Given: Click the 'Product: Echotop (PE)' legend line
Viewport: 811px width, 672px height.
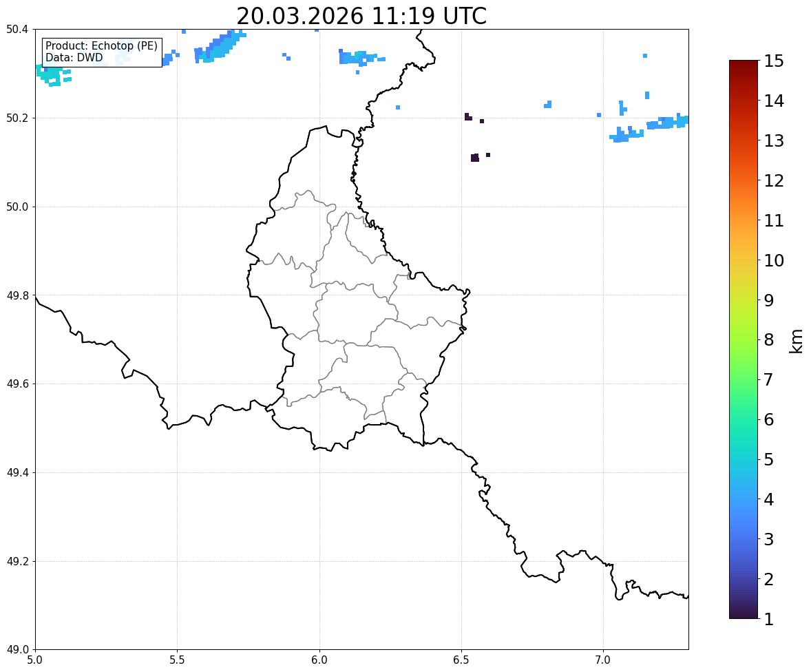Looking at the screenshot, I should 101,46.
